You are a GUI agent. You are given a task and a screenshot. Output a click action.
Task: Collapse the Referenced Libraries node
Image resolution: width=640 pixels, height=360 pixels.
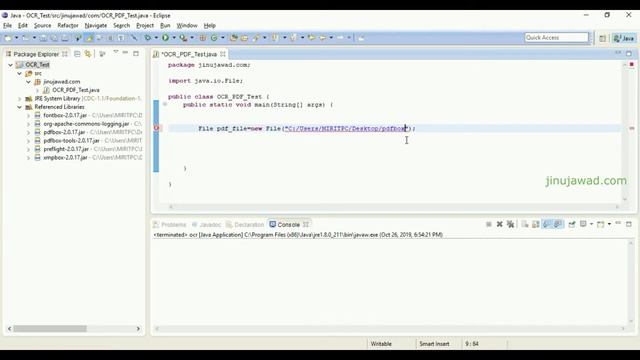[x=20, y=107]
